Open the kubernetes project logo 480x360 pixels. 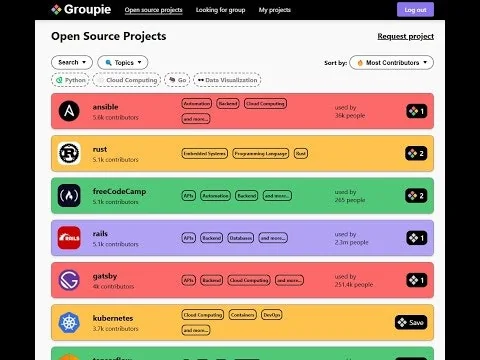[x=69, y=322]
